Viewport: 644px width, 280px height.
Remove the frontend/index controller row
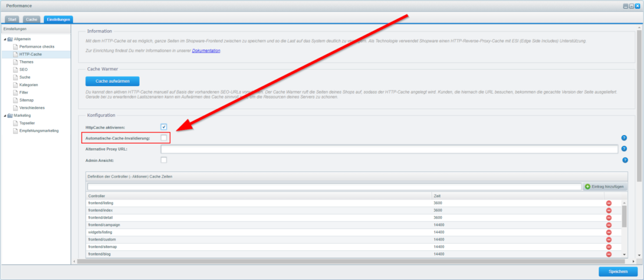pos(609,210)
